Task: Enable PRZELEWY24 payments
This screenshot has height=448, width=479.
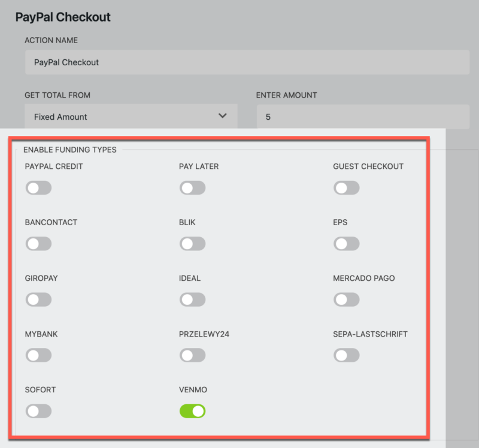Action: pos(192,355)
